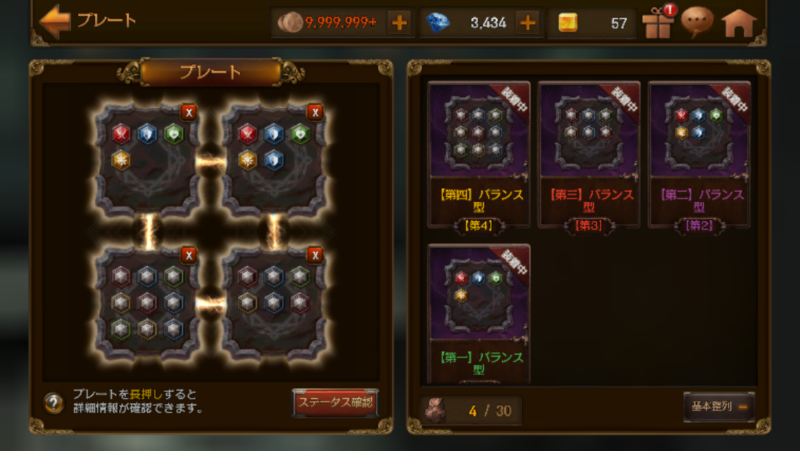
Task: Add blue gems with plus button
Action: [528, 22]
